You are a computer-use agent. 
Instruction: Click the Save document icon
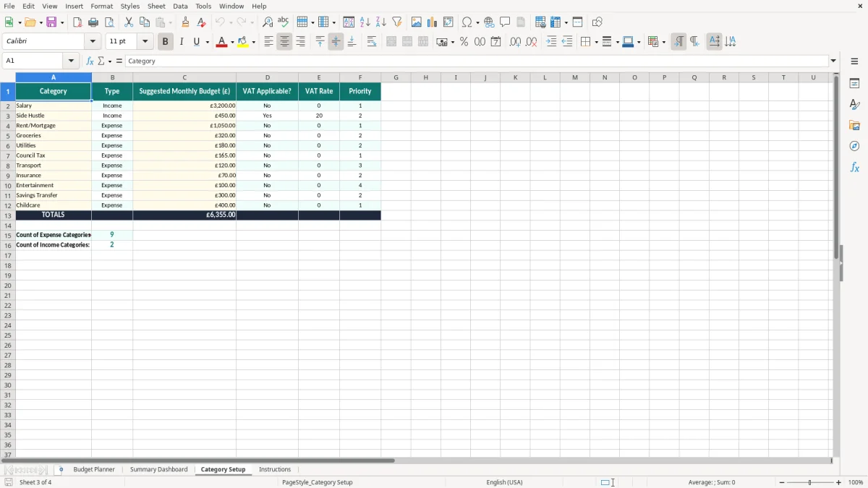(x=51, y=22)
